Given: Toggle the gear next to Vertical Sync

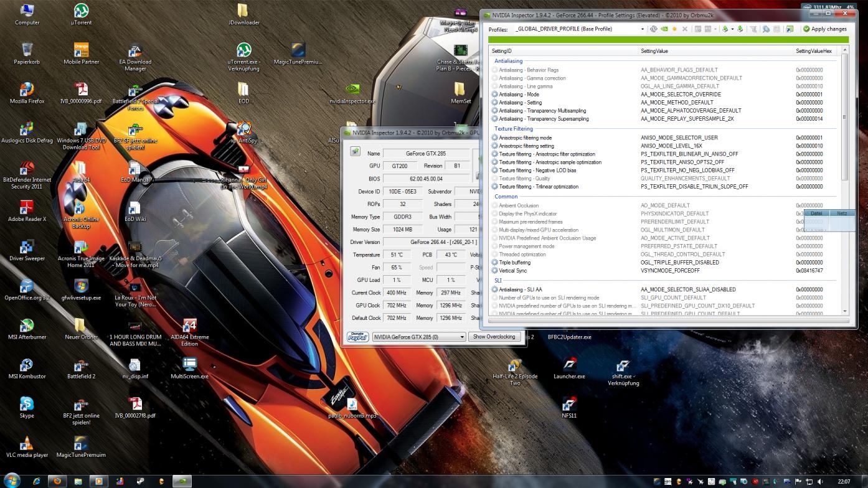Looking at the screenshot, I should tap(495, 271).
